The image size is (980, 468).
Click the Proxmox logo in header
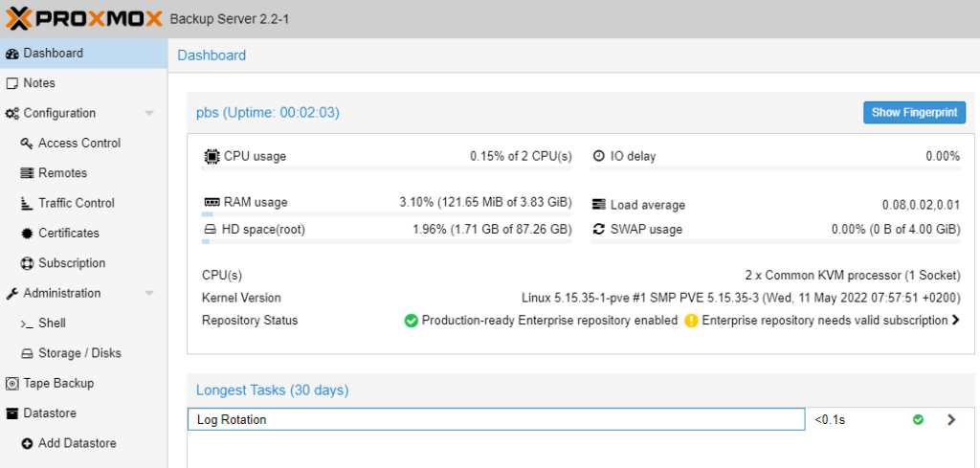[x=84, y=19]
